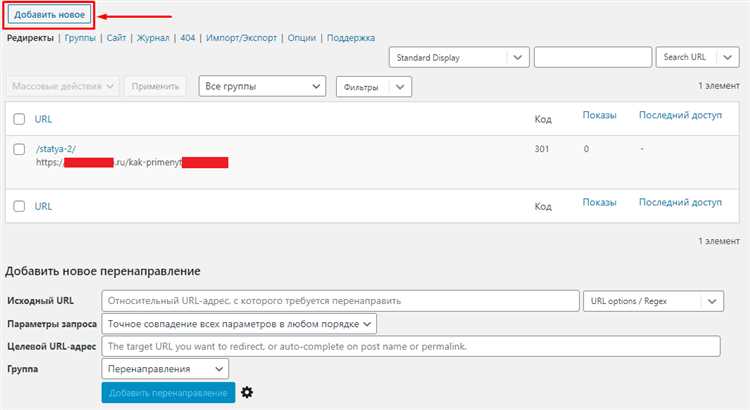The height and width of the screenshot is (410, 750).
Task: Open the Импорт/Экспорт tab
Action: click(241, 38)
